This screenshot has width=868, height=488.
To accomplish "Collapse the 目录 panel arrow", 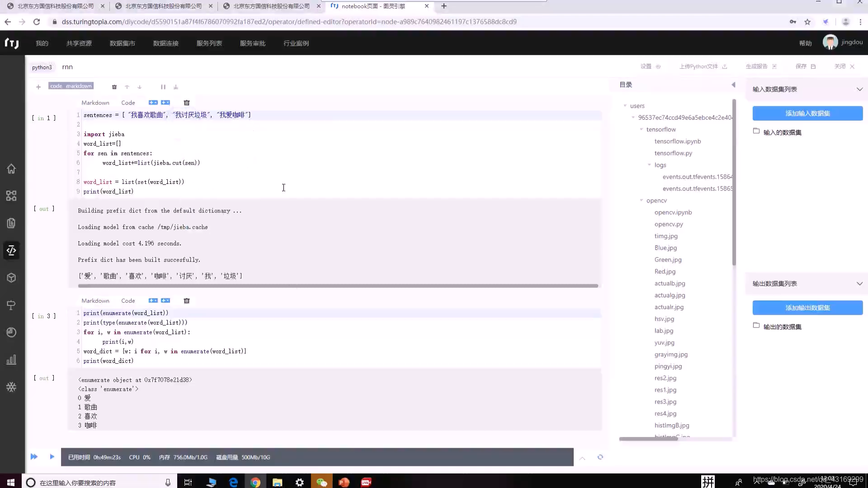I will click(x=733, y=85).
